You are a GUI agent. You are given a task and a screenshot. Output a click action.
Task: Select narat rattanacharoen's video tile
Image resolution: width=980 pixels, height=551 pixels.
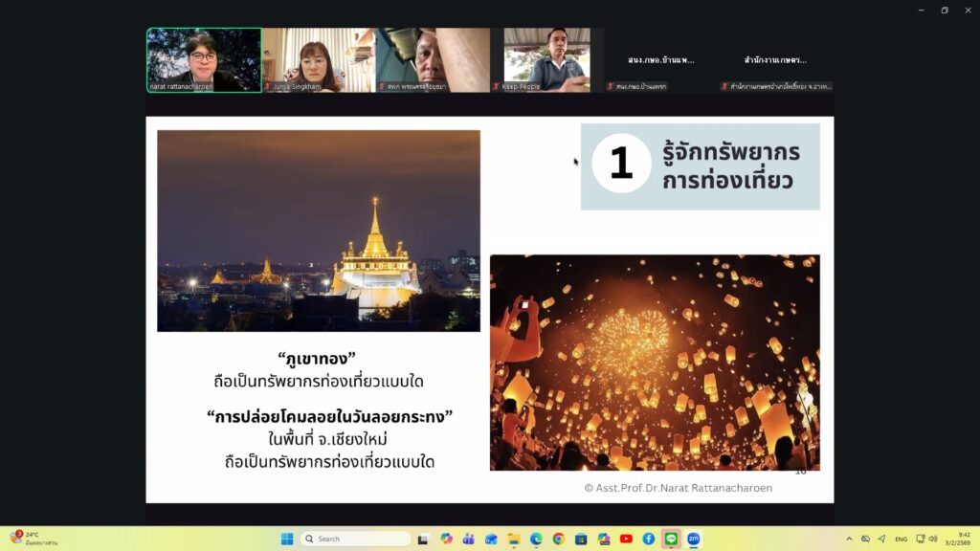[x=204, y=59]
